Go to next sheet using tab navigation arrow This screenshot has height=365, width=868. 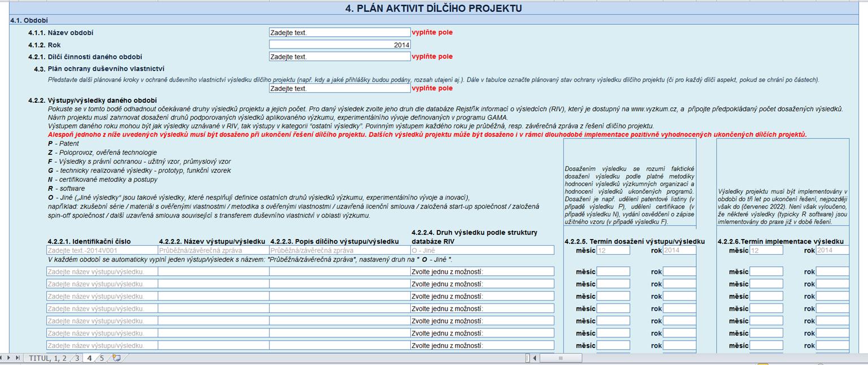[8, 358]
